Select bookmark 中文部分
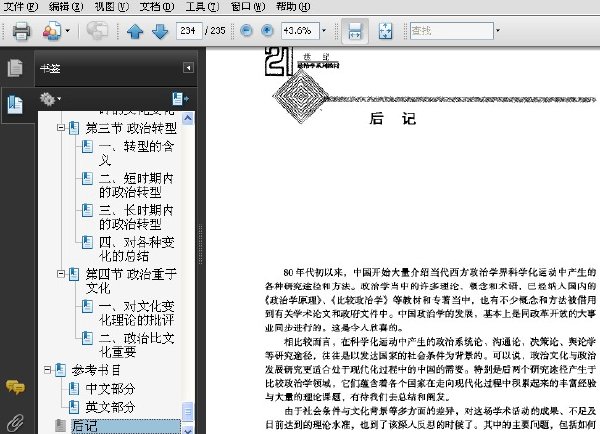 110,388
